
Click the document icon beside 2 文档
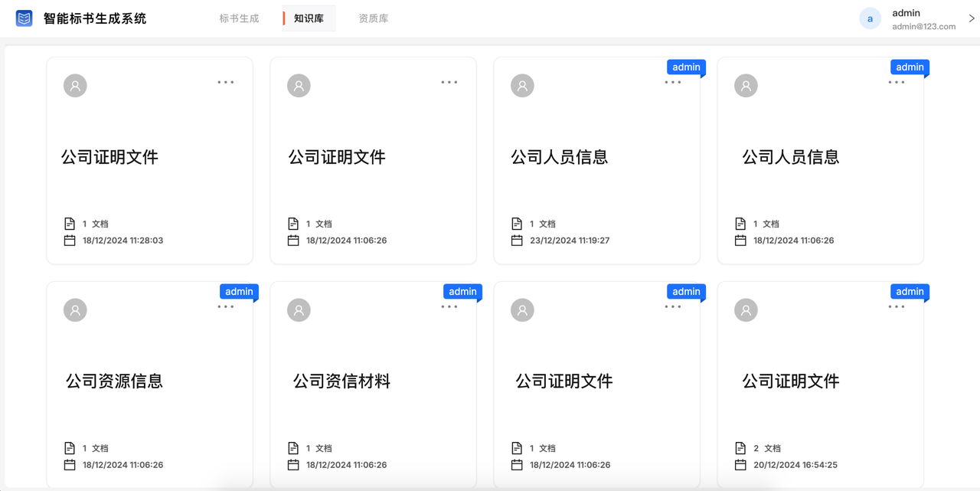click(x=740, y=448)
